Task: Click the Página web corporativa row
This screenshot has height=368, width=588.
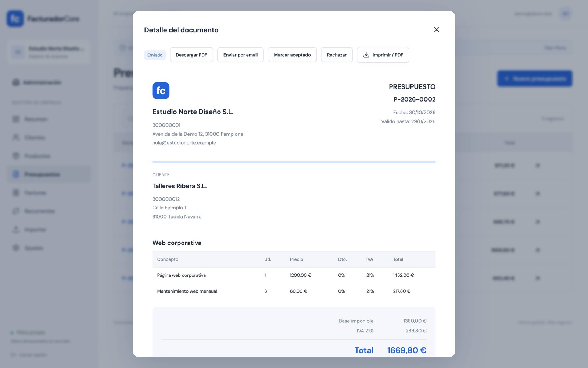Action: tap(294, 275)
